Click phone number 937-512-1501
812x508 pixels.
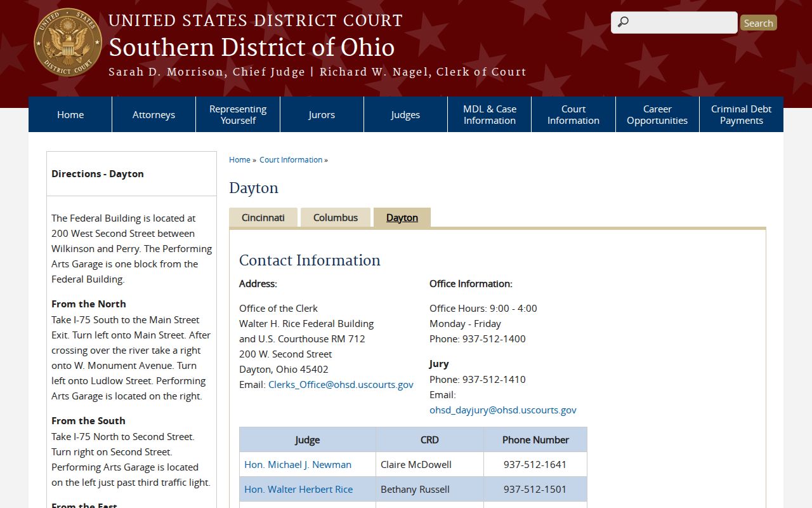click(x=535, y=490)
